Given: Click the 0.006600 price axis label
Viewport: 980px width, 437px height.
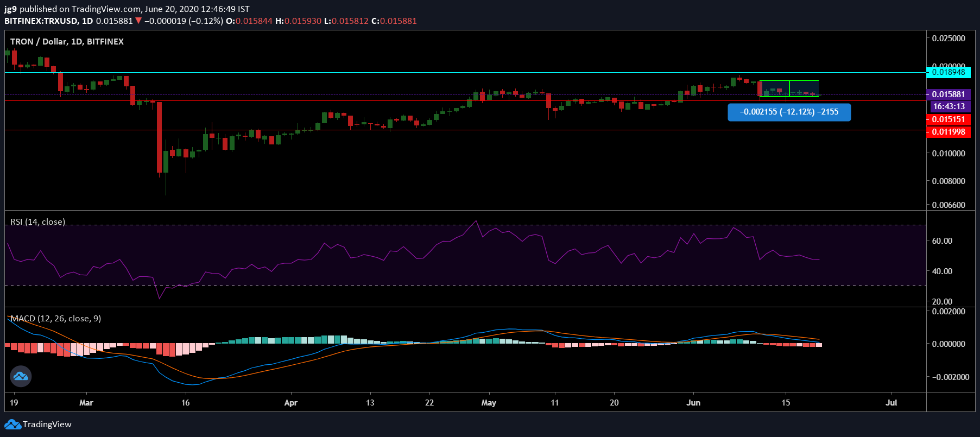Looking at the screenshot, I should (949, 205).
